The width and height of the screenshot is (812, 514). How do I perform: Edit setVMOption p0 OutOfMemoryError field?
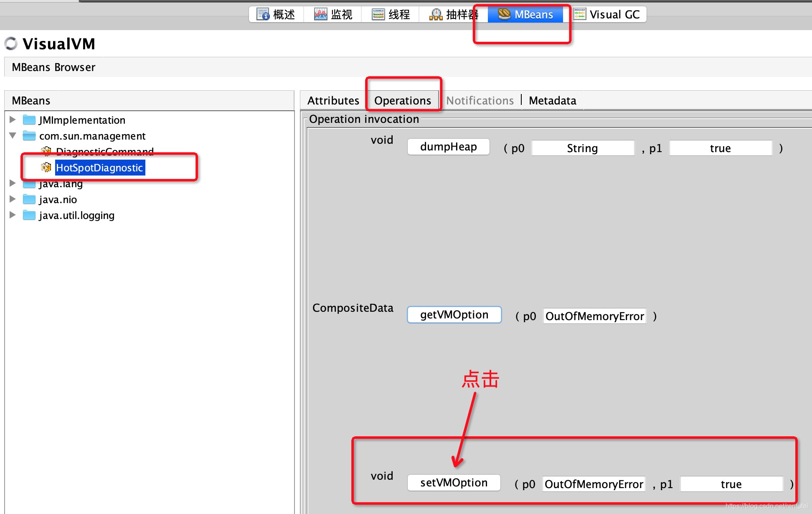(x=594, y=484)
